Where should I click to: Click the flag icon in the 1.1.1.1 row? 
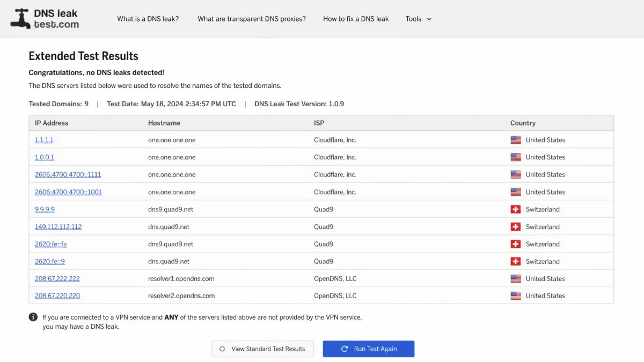[x=516, y=140]
